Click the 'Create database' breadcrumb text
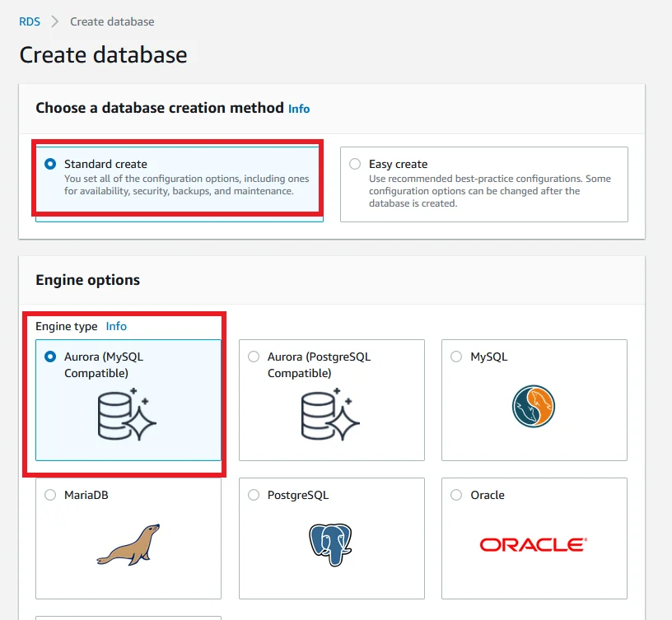This screenshot has width=672, height=620. pyautogui.click(x=112, y=21)
